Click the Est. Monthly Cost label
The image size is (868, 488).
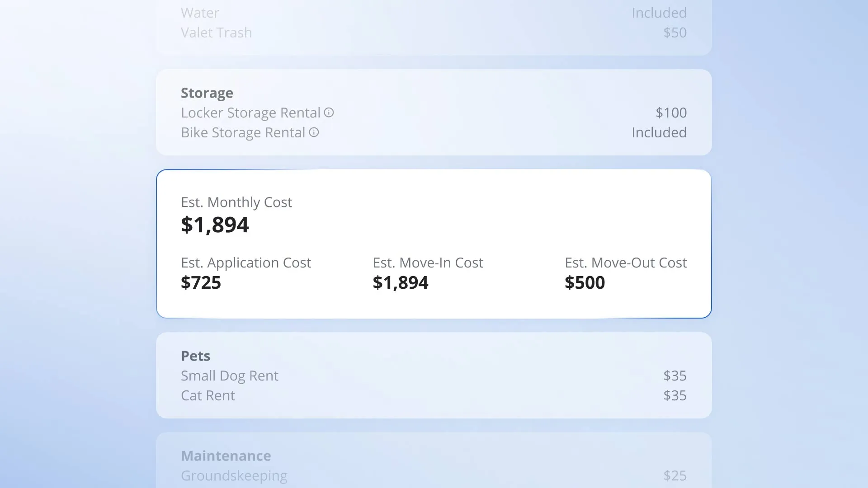click(236, 202)
